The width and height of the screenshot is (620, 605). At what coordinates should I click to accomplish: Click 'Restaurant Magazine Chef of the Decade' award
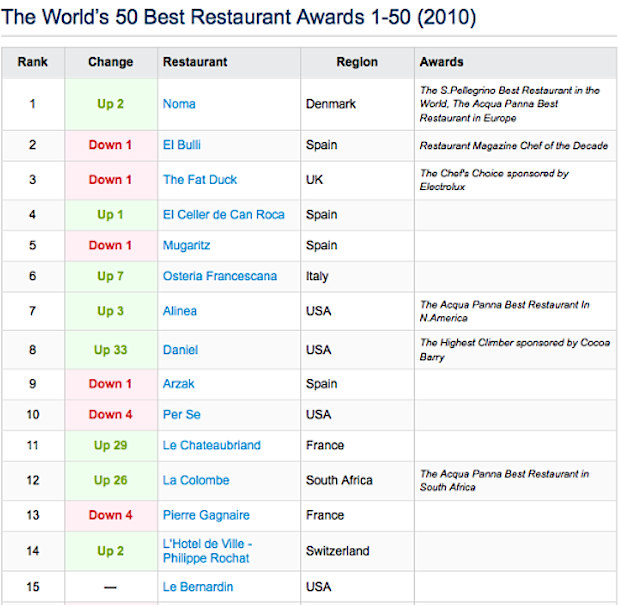click(x=514, y=146)
